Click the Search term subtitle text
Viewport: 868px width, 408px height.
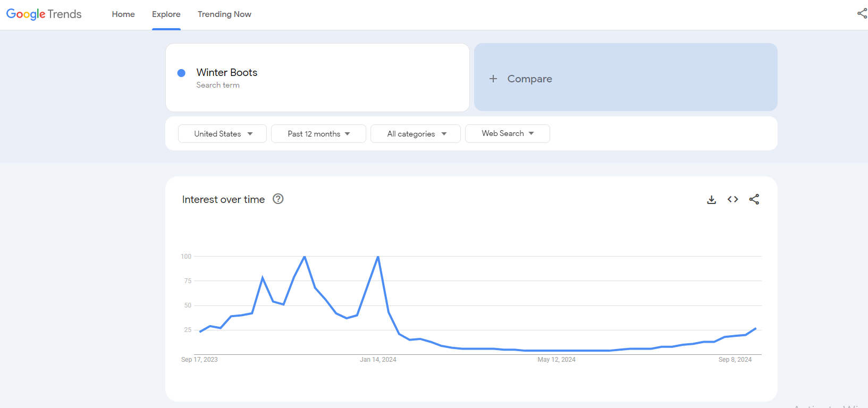click(218, 85)
